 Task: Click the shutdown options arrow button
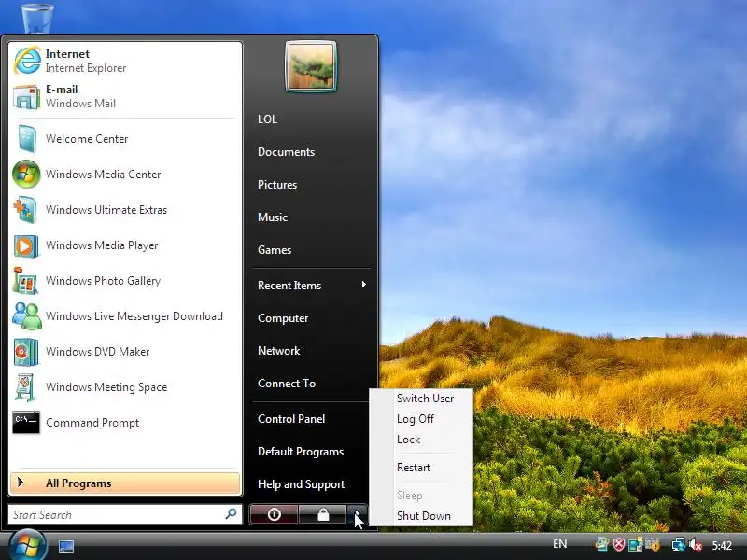coord(358,514)
